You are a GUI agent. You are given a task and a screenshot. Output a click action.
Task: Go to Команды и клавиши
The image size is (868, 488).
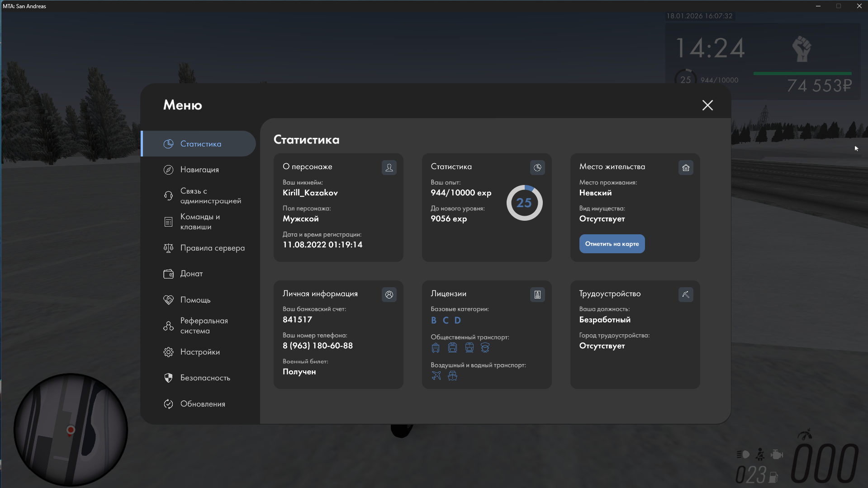199,222
